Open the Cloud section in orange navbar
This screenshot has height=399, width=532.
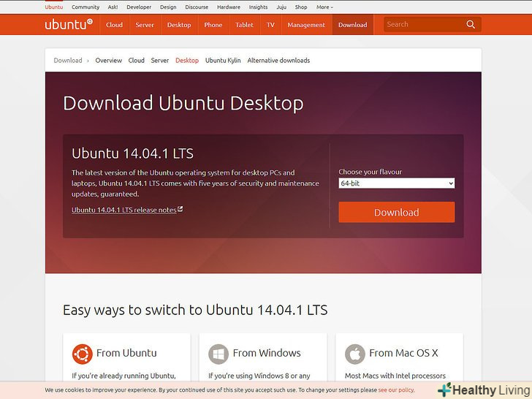pos(114,25)
